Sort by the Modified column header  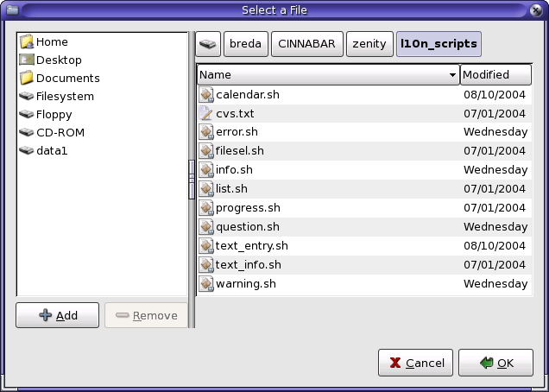coord(495,75)
